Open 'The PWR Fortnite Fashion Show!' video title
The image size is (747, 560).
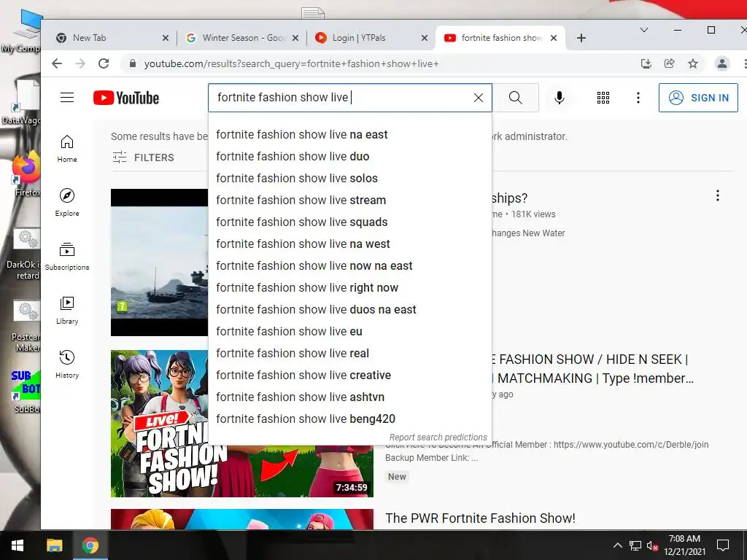pos(480,518)
